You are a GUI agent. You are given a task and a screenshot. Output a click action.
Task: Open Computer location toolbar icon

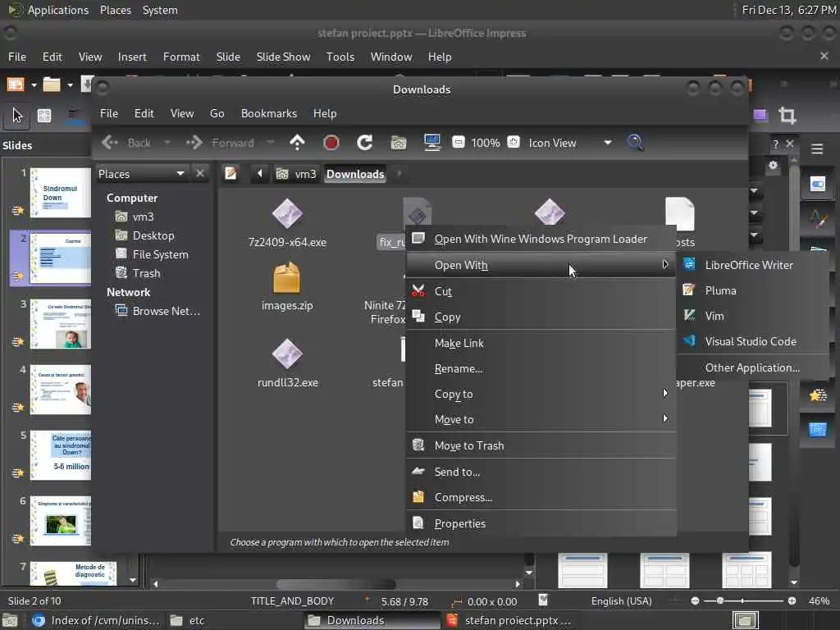431,143
